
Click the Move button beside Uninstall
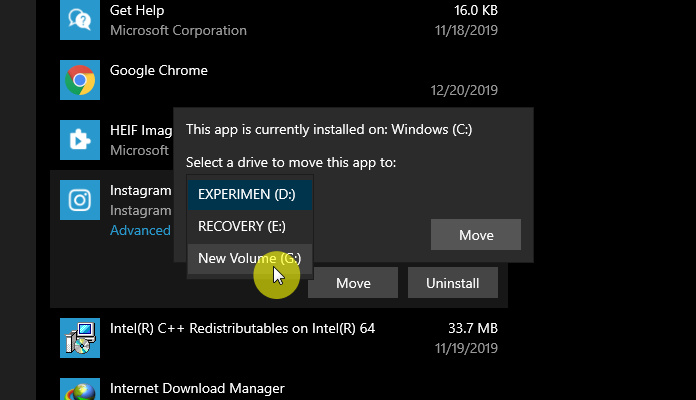(353, 283)
